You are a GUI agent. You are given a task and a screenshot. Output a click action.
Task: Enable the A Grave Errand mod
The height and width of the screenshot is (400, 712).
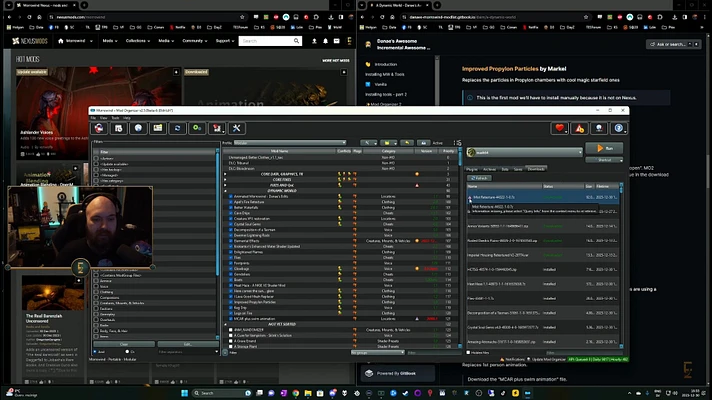point(231,341)
